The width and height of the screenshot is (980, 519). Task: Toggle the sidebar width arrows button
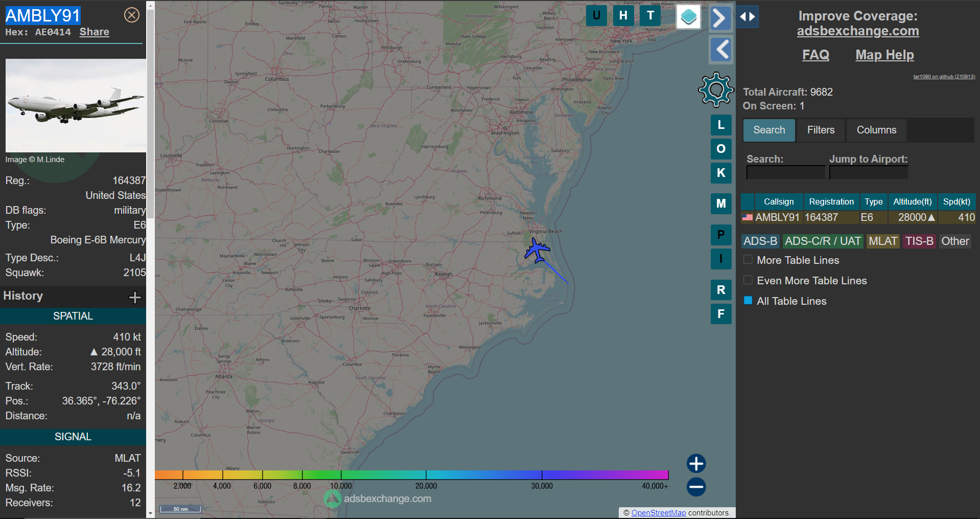coord(748,17)
